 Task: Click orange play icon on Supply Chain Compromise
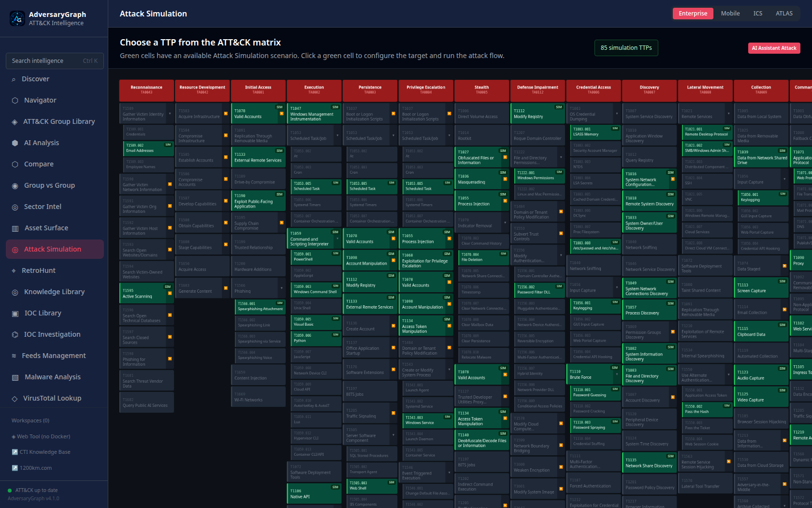tap(281, 223)
